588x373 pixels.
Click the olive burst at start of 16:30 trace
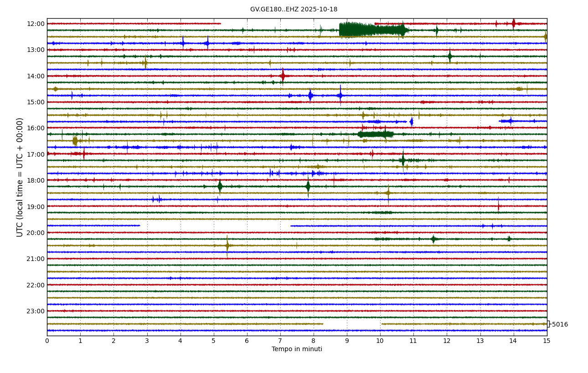pyautogui.click(x=75, y=141)
